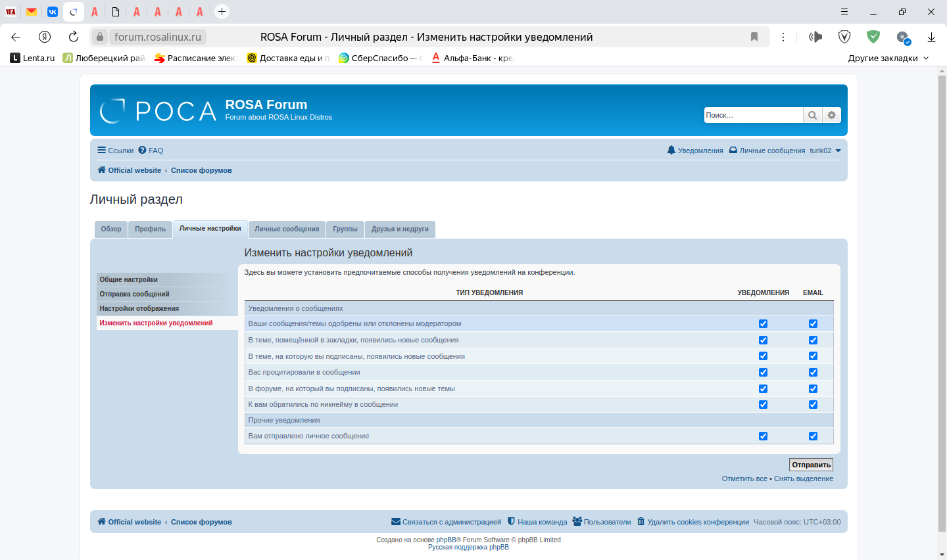Open the Личные сообщения tab
The height and width of the screenshot is (560, 947).
tap(287, 229)
